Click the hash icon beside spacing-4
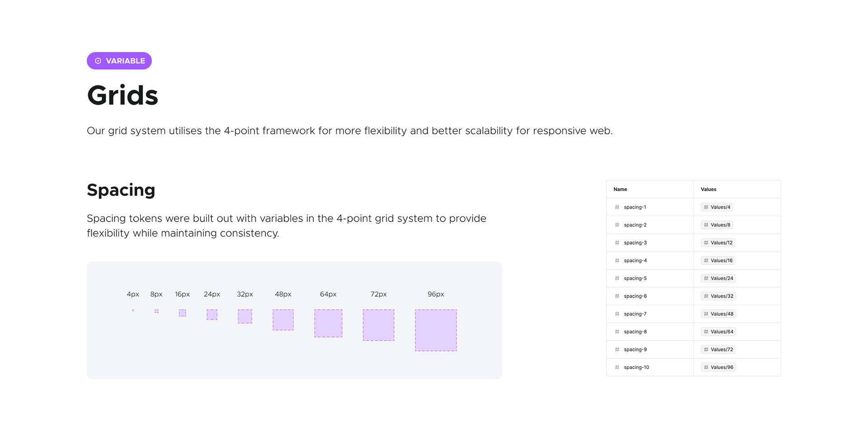This screenshot has width=868, height=431. [x=617, y=260]
